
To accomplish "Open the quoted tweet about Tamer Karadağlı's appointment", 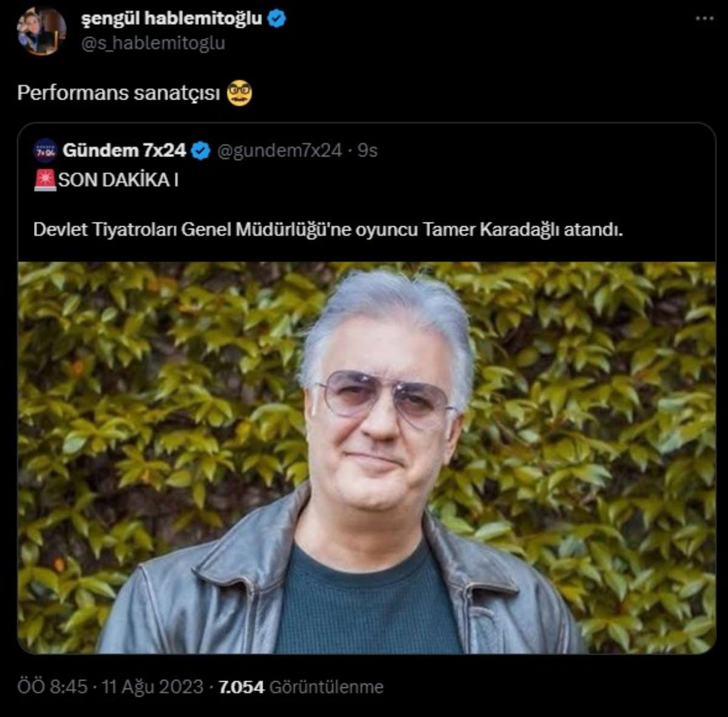I will 328,230.
